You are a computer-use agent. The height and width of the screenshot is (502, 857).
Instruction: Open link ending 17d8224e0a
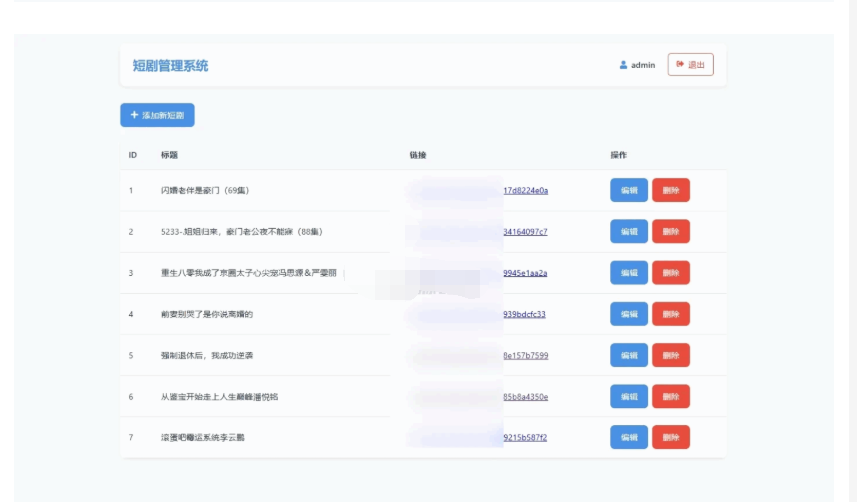coord(526,190)
